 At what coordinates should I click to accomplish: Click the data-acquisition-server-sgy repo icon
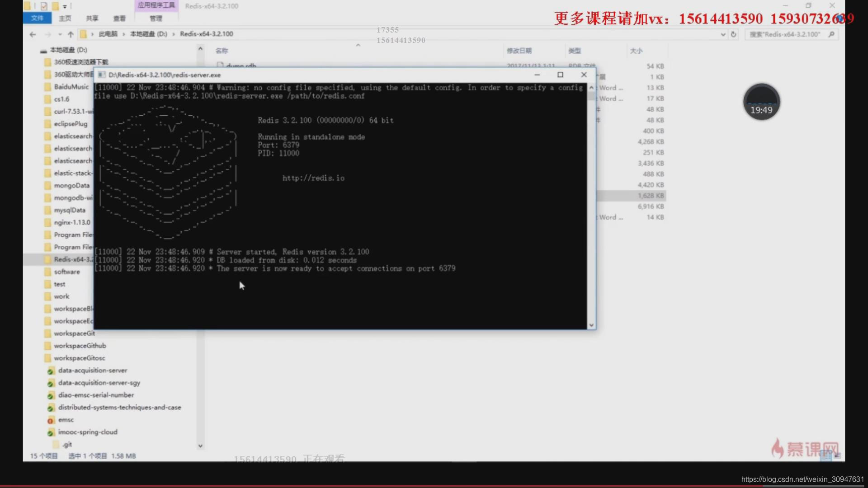click(x=51, y=383)
